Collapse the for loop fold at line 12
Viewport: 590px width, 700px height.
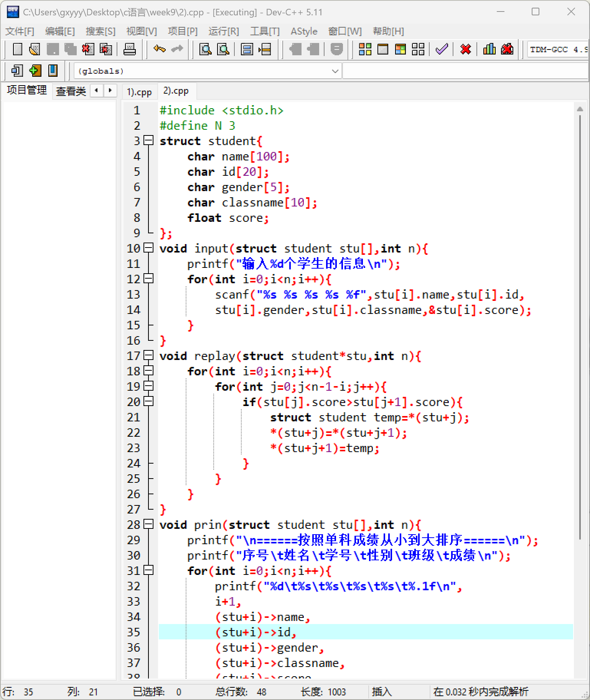coord(148,279)
